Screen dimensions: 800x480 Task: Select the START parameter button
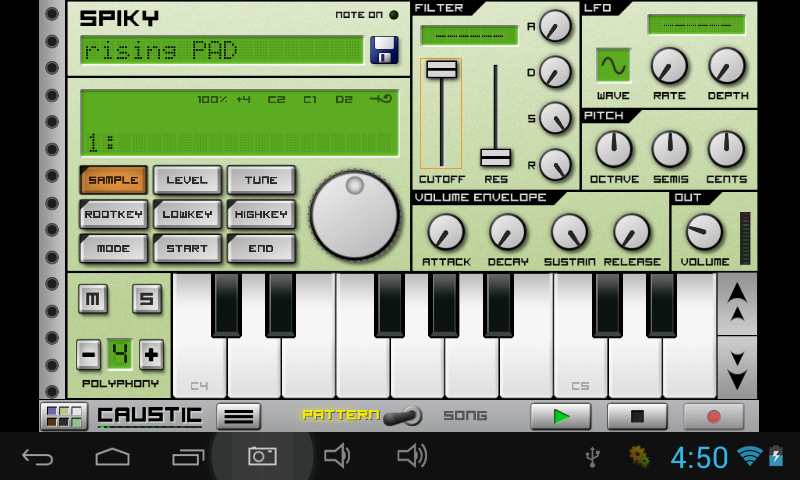(x=187, y=248)
